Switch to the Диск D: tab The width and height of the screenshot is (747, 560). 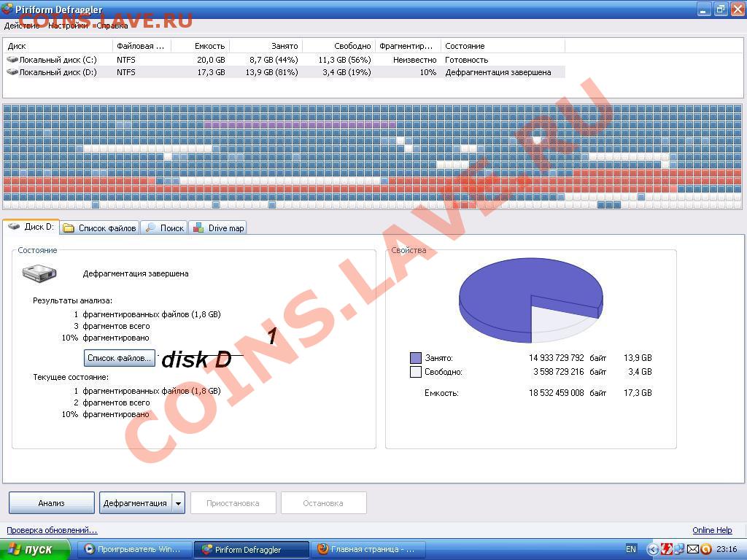(31, 227)
